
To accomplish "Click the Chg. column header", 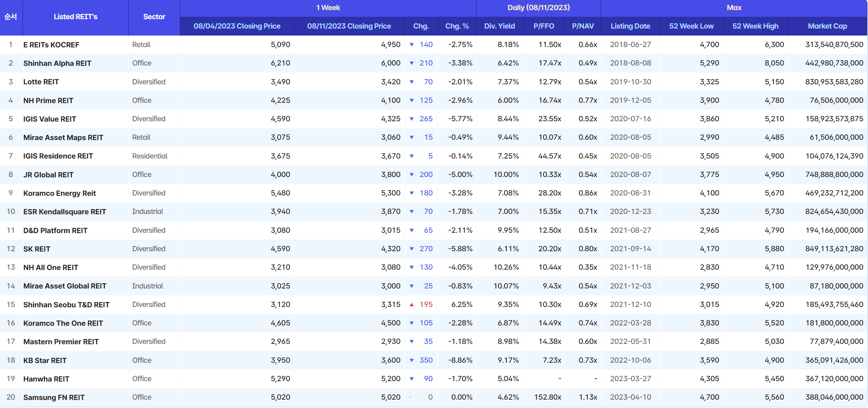I will tap(421, 26).
